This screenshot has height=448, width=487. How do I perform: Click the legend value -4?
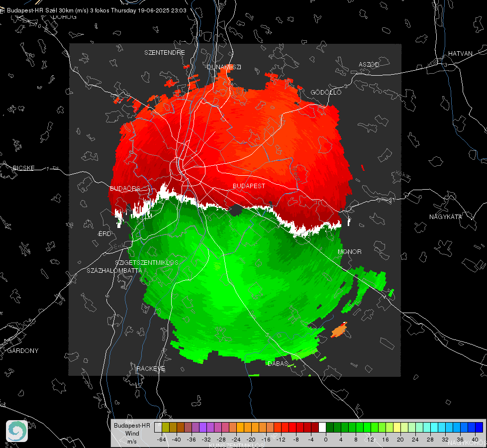(x=311, y=440)
